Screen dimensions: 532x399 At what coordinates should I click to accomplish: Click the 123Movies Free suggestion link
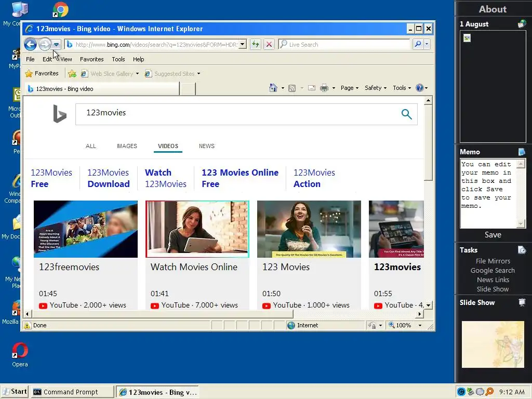tap(51, 179)
